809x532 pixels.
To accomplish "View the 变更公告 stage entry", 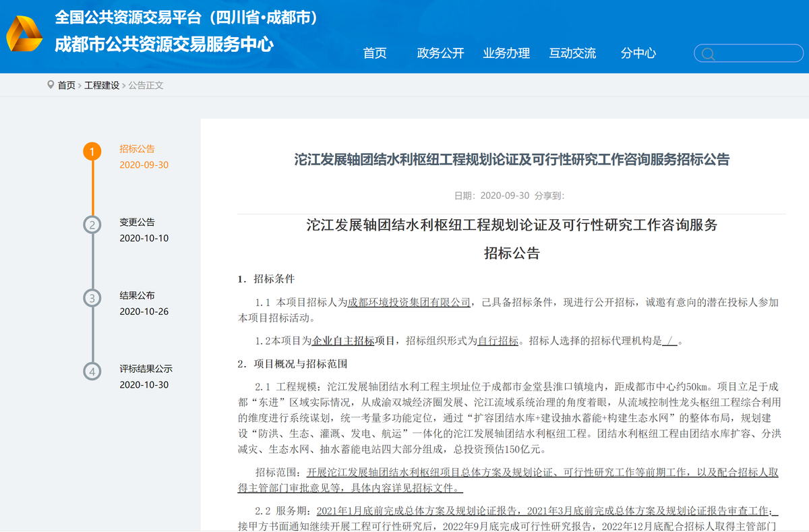I will pyautogui.click(x=138, y=223).
